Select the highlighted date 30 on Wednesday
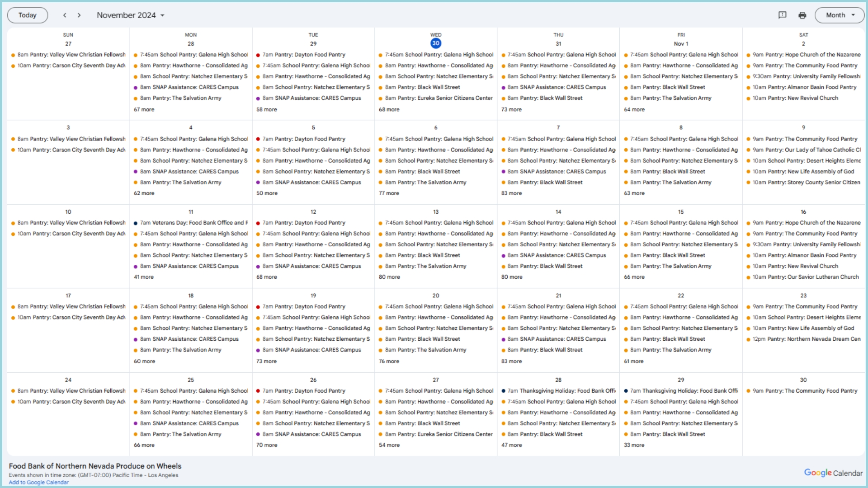Image resolution: width=868 pixels, height=488 pixels. click(436, 43)
